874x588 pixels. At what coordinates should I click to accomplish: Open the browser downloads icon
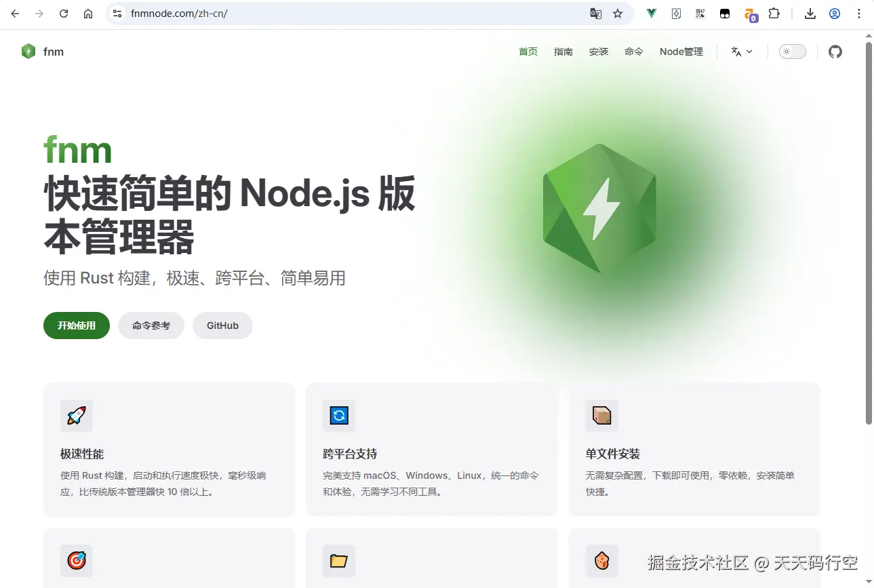810,14
